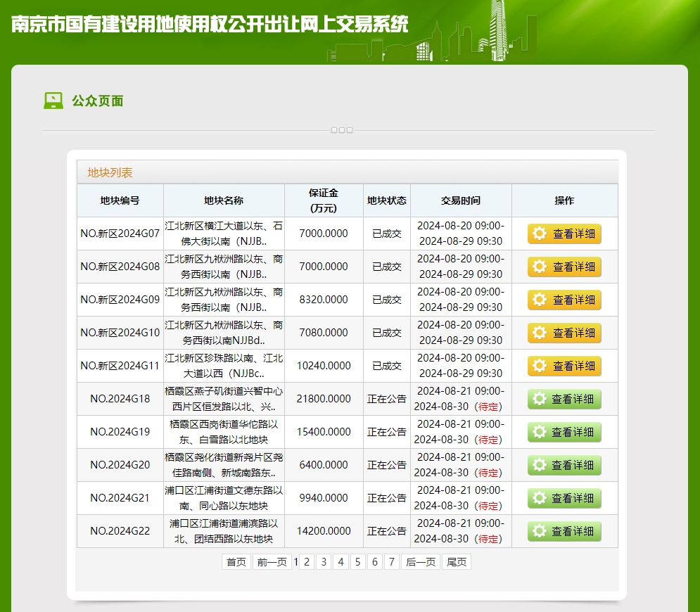This screenshot has width=700, height=612.
Task: Click the green gear icon for NO.2024G18
Action: [540, 399]
